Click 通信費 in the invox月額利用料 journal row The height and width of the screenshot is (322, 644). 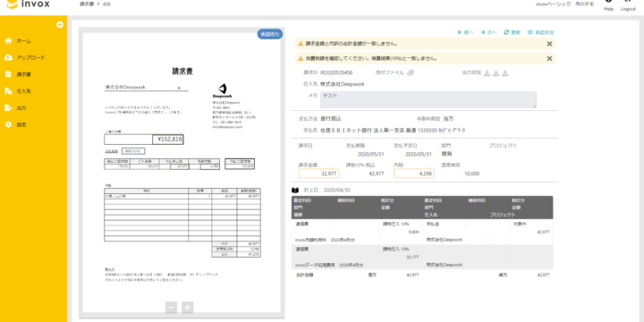point(301,225)
